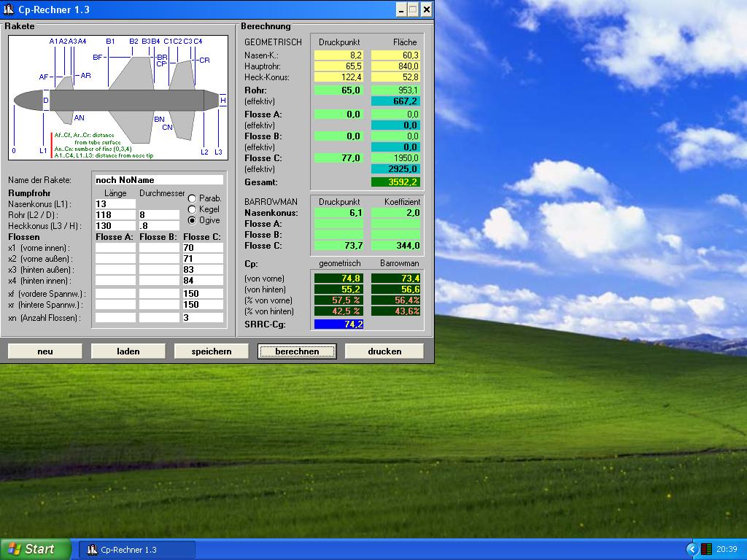This screenshot has height=560, width=747.
Task: Click Nasen-K. Druckpunkt value 8,2
Action: coord(338,55)
